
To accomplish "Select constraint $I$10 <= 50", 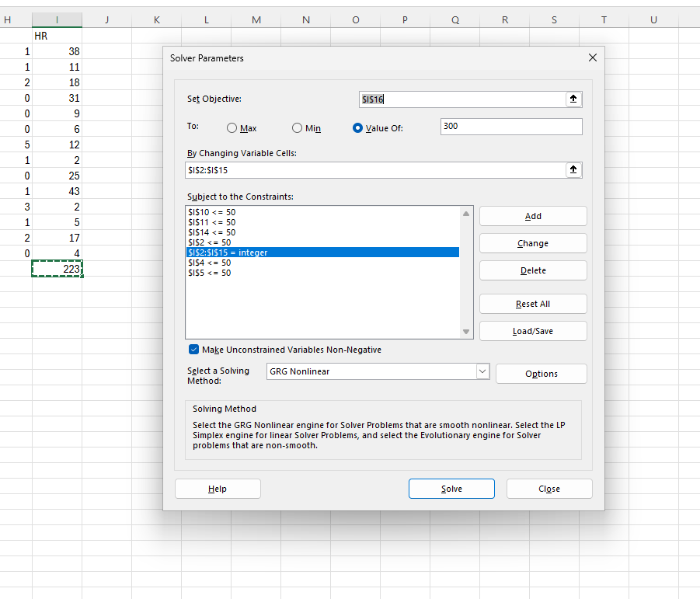I will coord(322,212).
